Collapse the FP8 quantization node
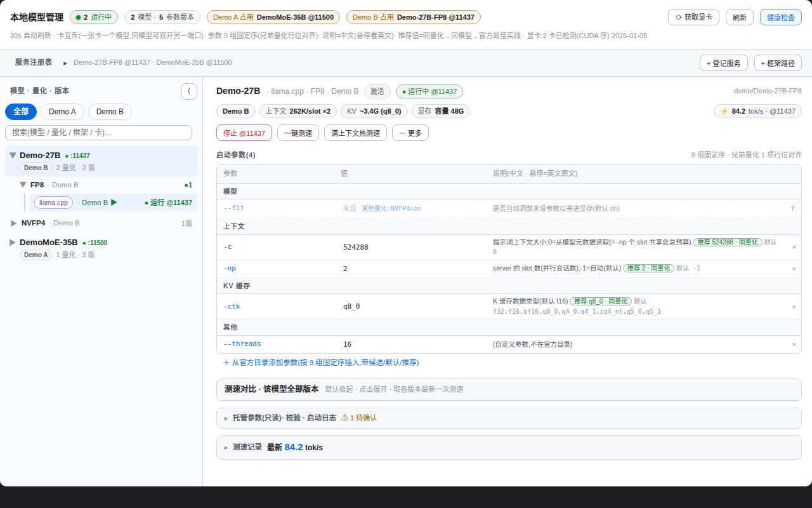Image resolution: width=812 pixels, height=508 pixels. [x=23, y=185]
